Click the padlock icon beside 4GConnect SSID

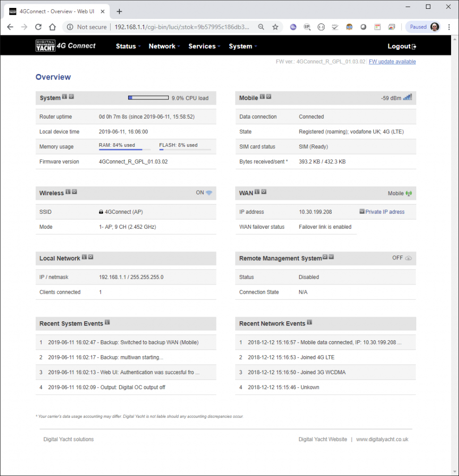102,212
